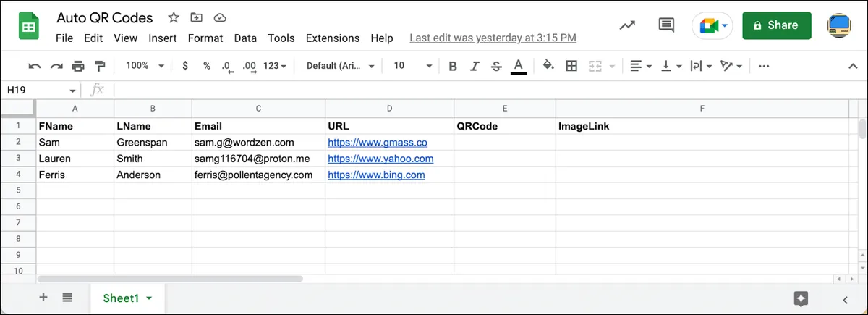Open the name box H19 dropdown
Viewport: 868px width, 315px height.
(x=72, y=91)
